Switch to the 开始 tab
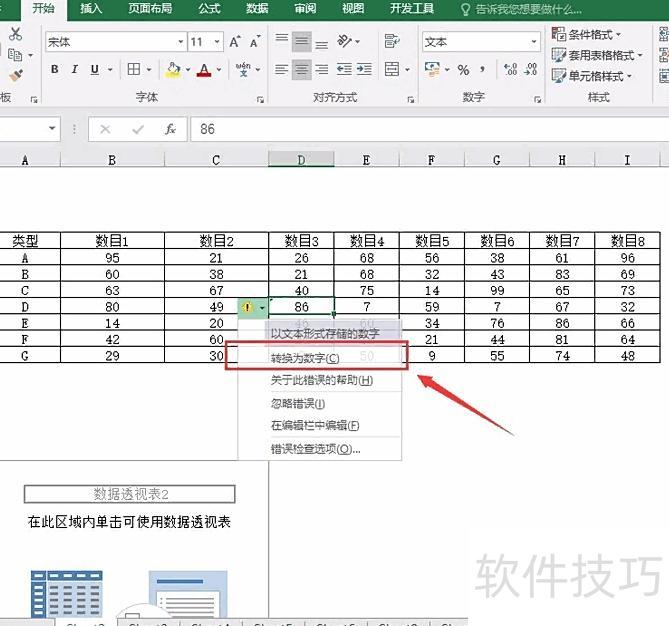 point(44,9)
